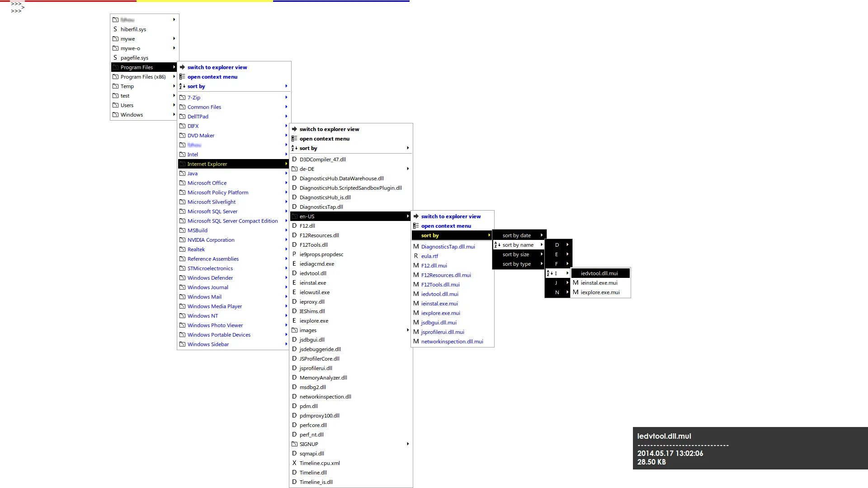This screenshot has width=868, height=488.
Task: Click the S file-type icon beside hiberfil.sys
Action: 115,29
